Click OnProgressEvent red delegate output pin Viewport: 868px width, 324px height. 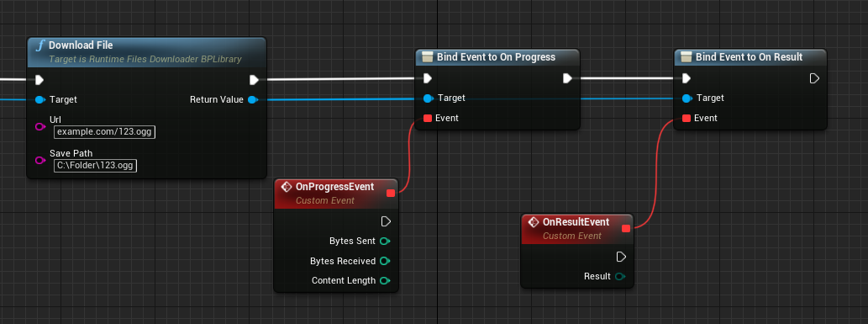click(x=391, y=193)
